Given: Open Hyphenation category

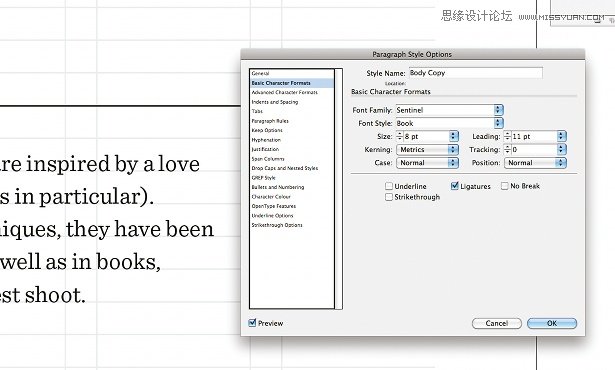Looking at the screenshot, I should (266, 140).
